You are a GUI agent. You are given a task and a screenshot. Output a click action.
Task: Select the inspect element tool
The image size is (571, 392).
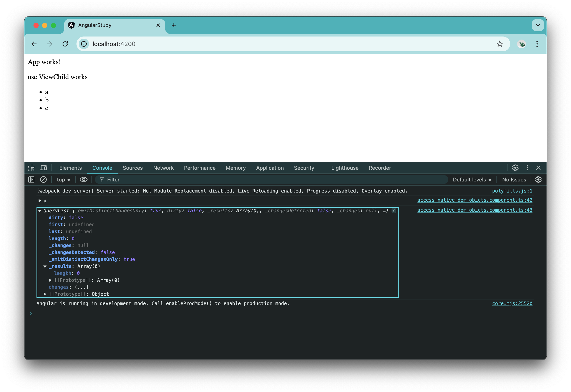(x=32, y=168)
